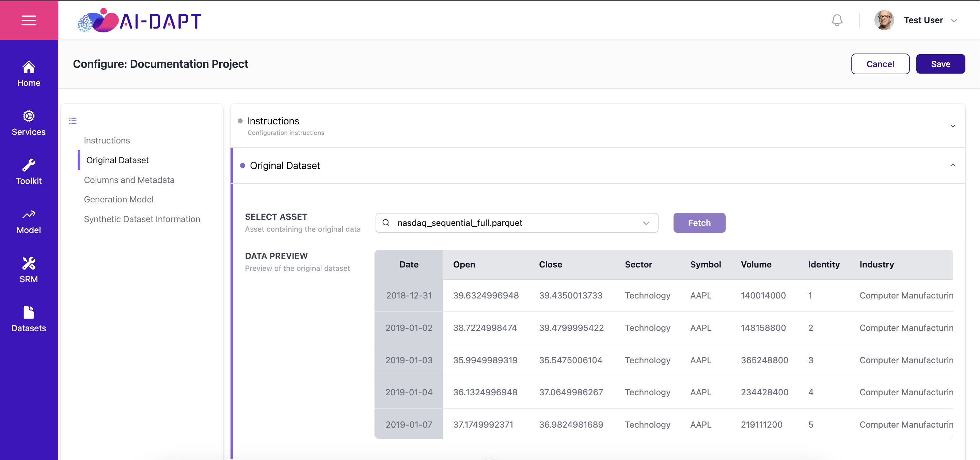
Task: Select the 2018-12-31 date cell
Action: [409, 295]
